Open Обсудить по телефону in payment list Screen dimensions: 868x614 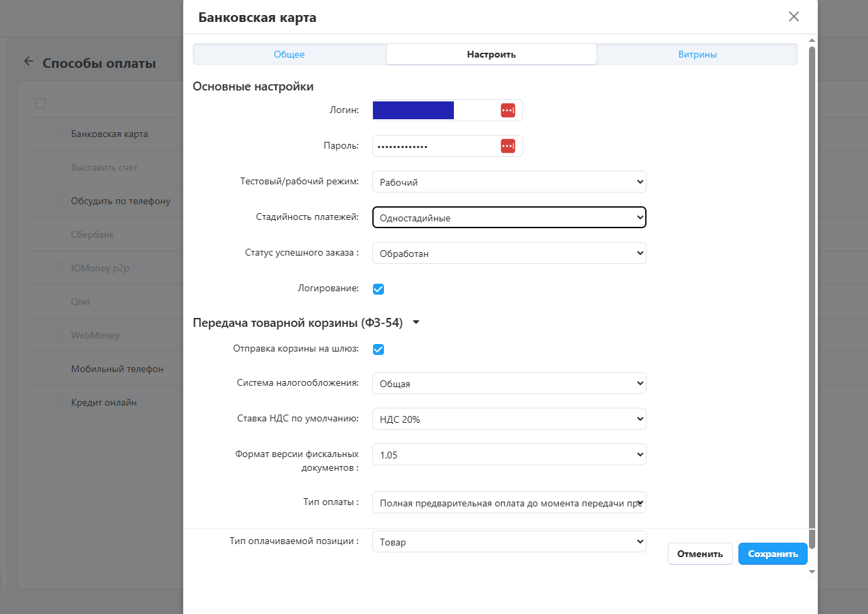point(121,201)
